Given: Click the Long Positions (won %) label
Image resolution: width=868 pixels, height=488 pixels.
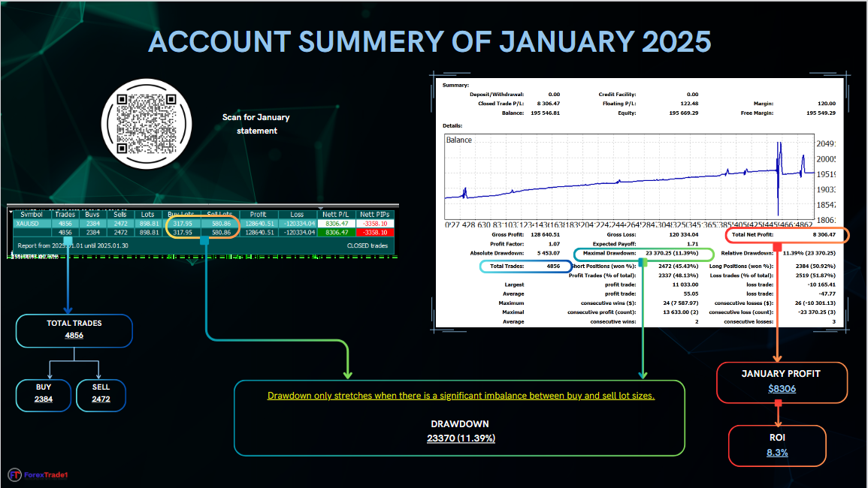Looking at the screenshot, I should tap(741, 266).
